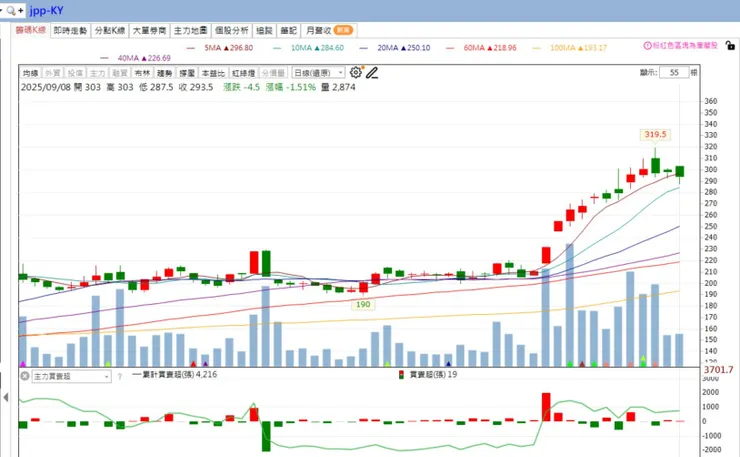
Task: Click the 量 2,874 volume readout
Action: [x=338, y=87]
